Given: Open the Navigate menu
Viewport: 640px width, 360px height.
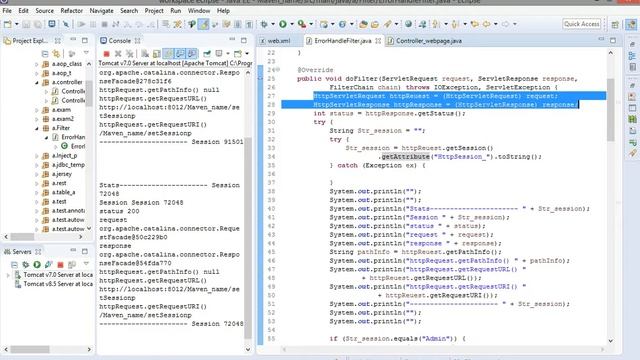Looking at the screenshot, I should pyautogui.click(x=101, y=11).
